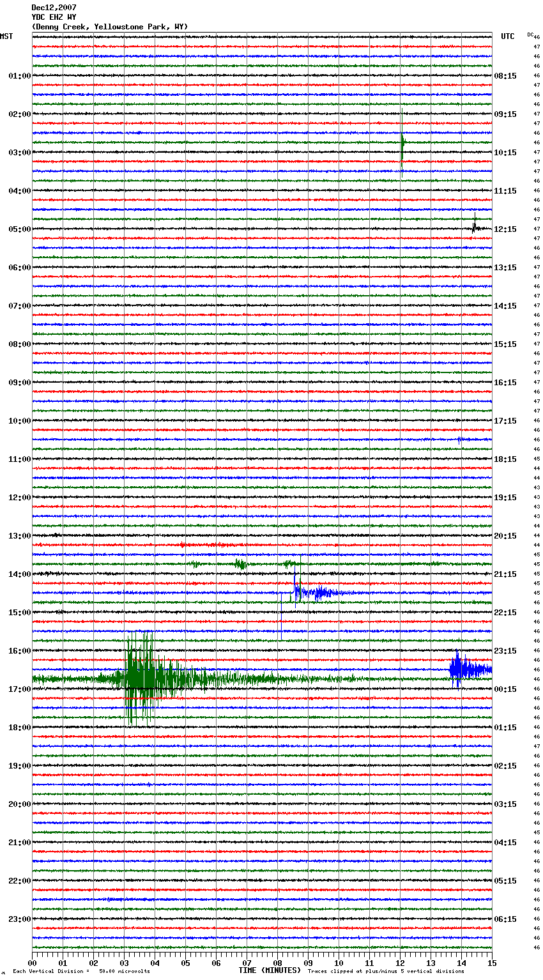Click minute tick label 12 on the bottom axis
543x980 pixels.
(400, 963)
